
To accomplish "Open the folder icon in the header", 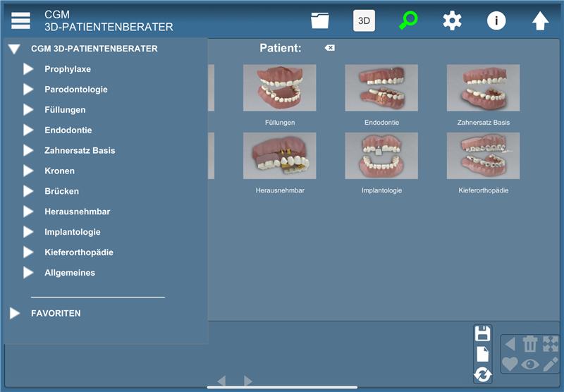I will click(320, 20).
